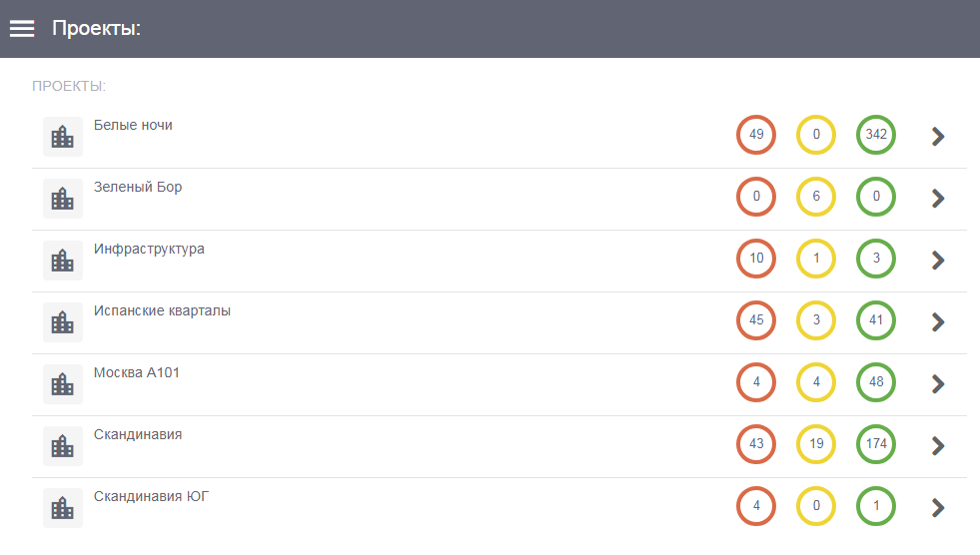The width and height of the screenshot is (980, 555).
Task: Click the Инфраструктура building icon
Action: pos(63,261)
